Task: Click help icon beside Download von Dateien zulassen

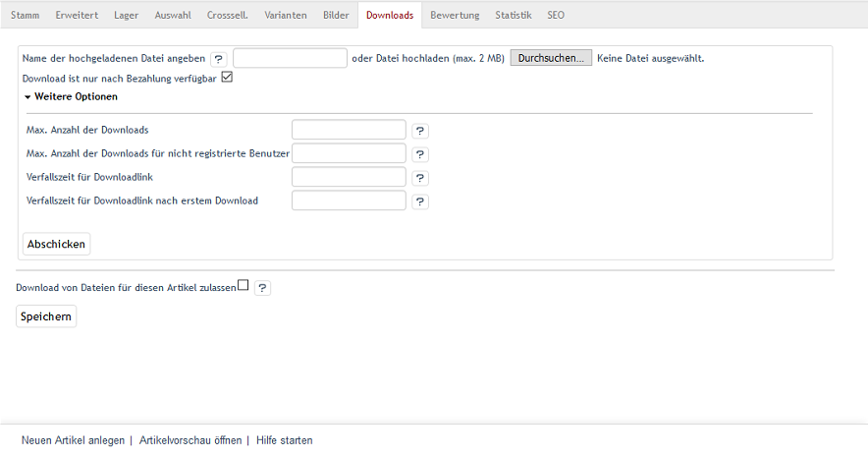Action: [263, 288]
